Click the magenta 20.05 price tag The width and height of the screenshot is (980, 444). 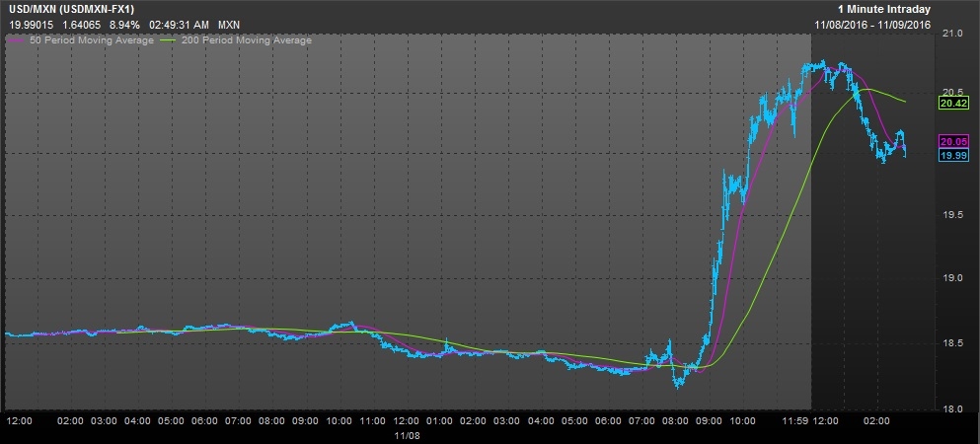tap(952, 141)
